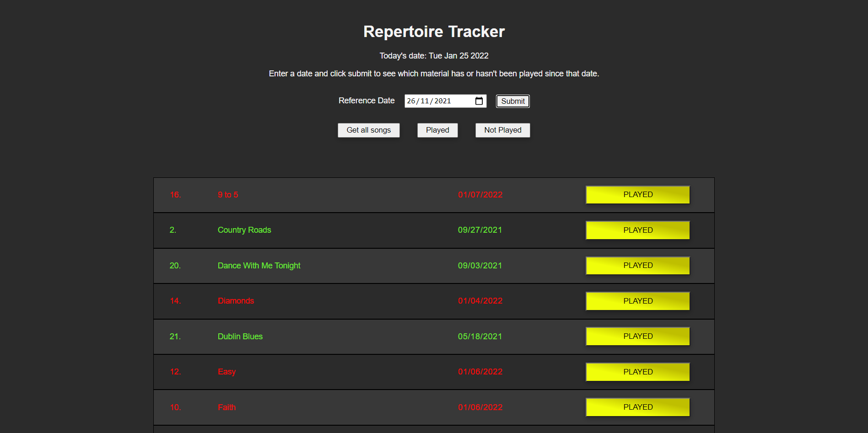
Task: Click the Get all songs button
Action: coord(369,130)
